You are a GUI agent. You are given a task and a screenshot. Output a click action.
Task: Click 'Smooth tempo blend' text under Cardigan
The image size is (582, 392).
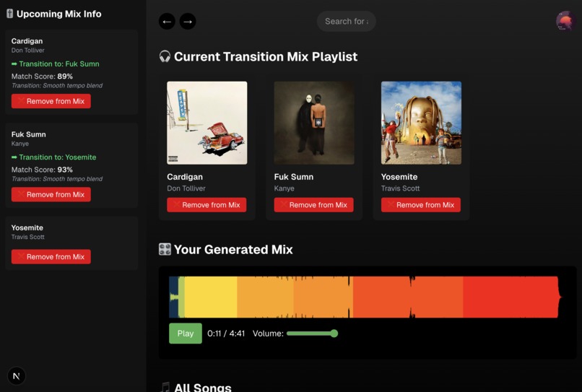coord(73,85)
